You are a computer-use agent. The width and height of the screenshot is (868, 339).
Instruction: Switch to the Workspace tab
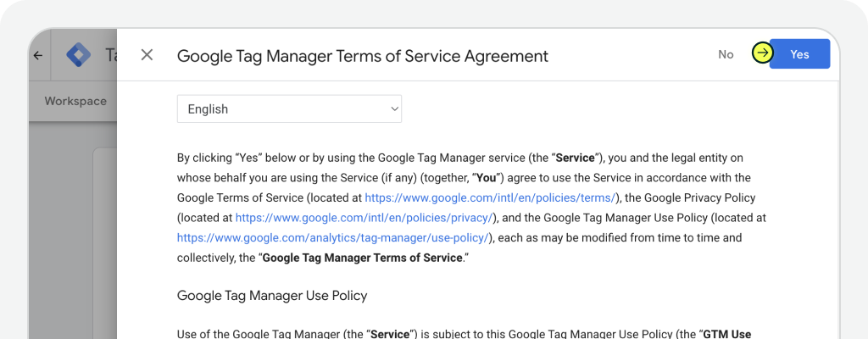click(x=75, y=102)
